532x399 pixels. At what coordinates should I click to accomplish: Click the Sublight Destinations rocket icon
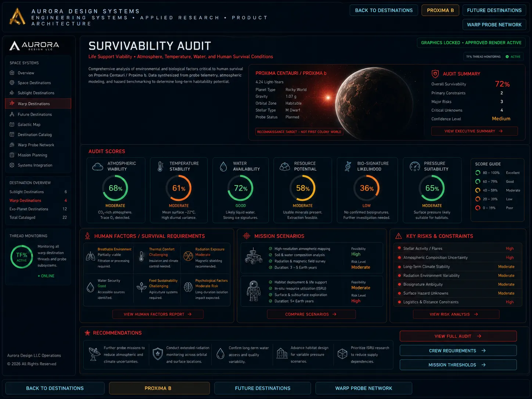(12, 93)
